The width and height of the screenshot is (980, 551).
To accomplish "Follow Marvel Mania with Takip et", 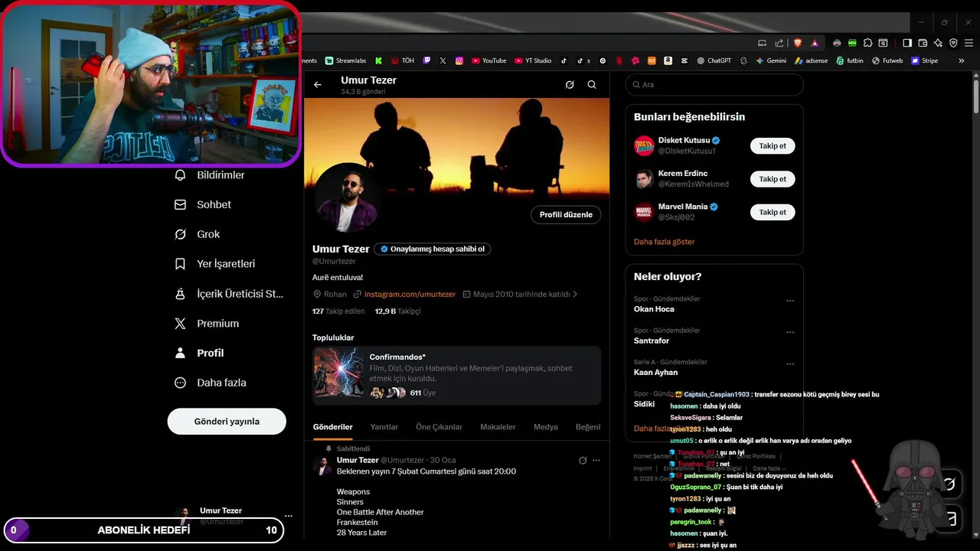I will click(x=773, y=212).
